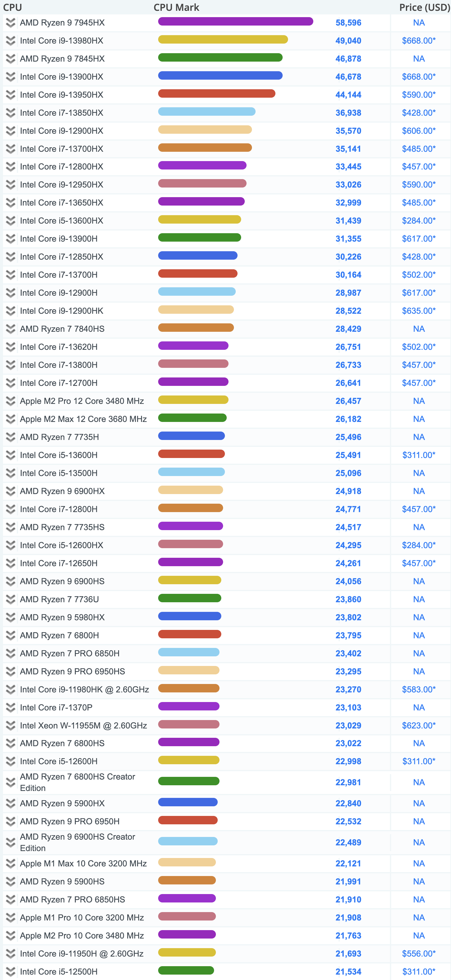Click the blue bar for i9-13900HX
Image resolution: width=451 pixels, height=980 pixels.
220,76
